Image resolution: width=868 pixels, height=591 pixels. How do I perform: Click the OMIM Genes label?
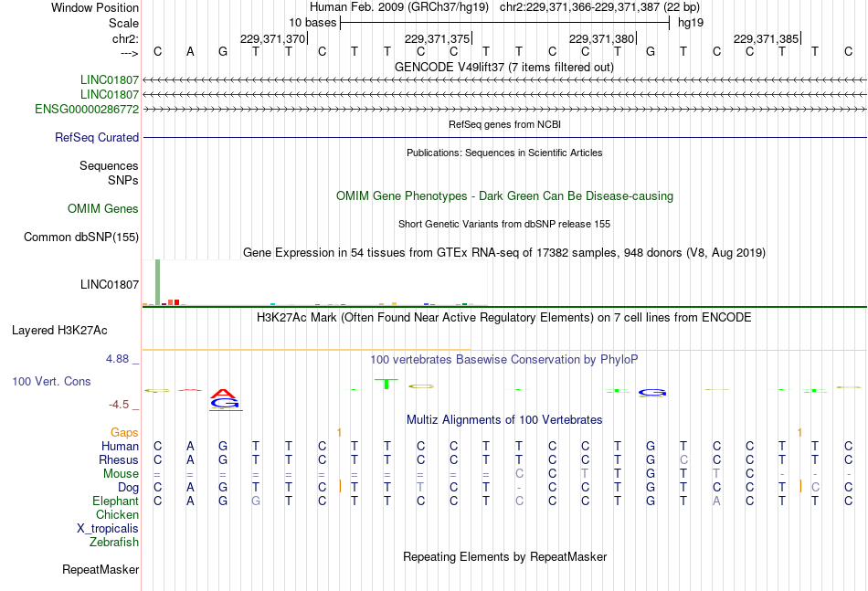click(103, 208)
